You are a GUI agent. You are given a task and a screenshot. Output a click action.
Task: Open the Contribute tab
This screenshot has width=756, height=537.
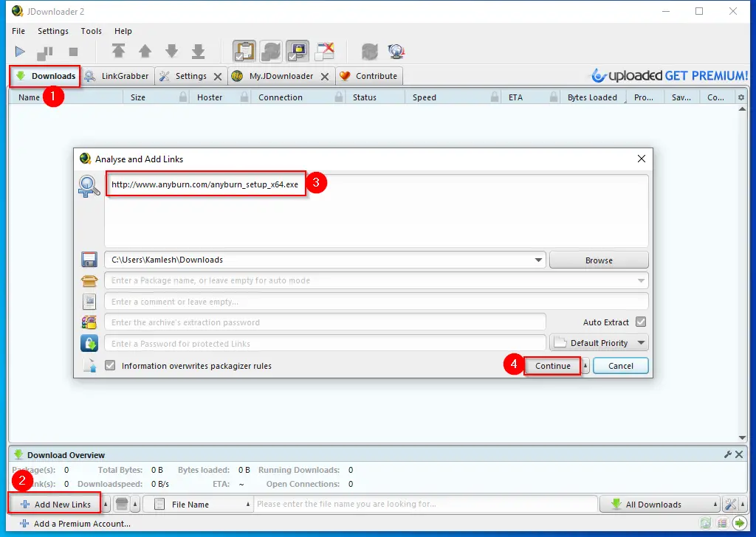pyautogui.click(x=369, y=76)
